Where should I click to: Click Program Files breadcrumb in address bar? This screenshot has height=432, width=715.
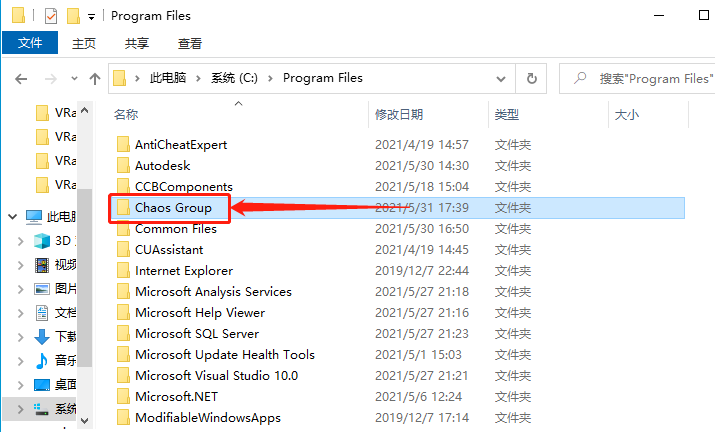tap(323, 78)
